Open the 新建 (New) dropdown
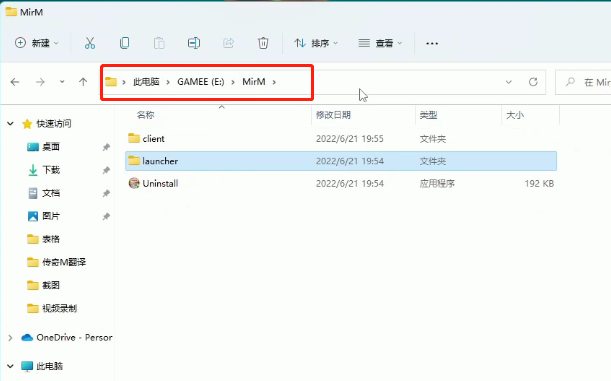This screenshot has width=611, height=381. 36,43
